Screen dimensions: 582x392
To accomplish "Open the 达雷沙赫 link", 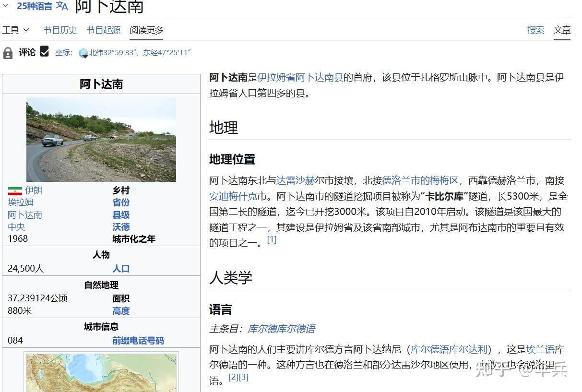I will [x=296, y=181].
